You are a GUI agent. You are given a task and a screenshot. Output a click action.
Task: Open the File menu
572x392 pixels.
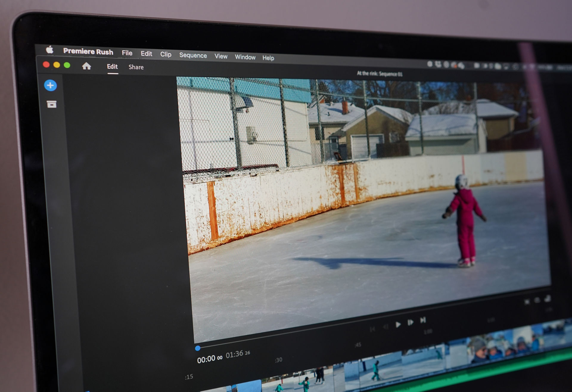point(127,53)
